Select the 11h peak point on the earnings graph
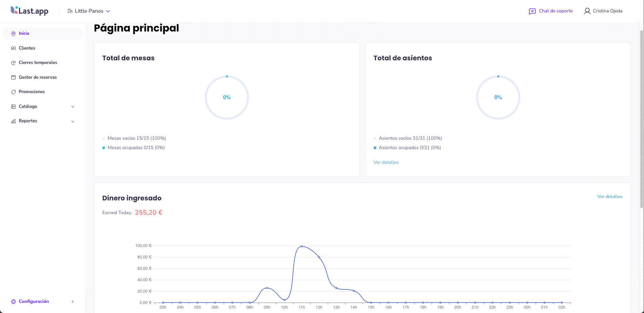This screenshot has height=313, width=644. pyautogui.click(x=302, y=246)
